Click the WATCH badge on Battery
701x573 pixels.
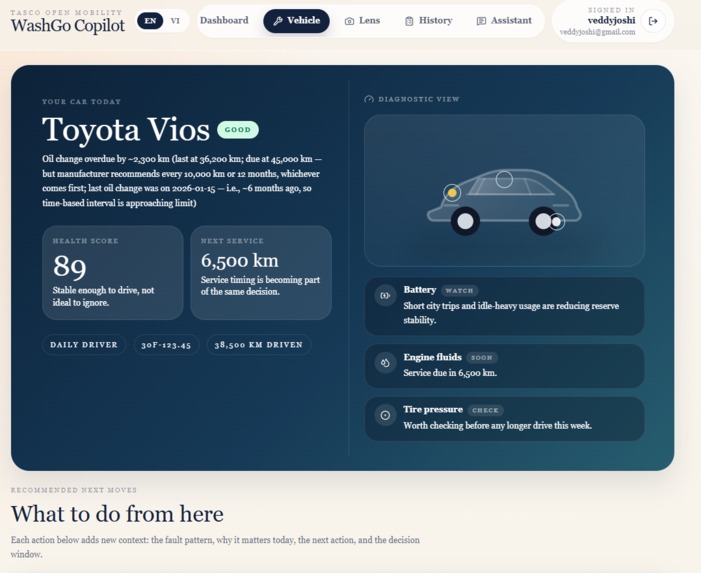click(460, 291)
